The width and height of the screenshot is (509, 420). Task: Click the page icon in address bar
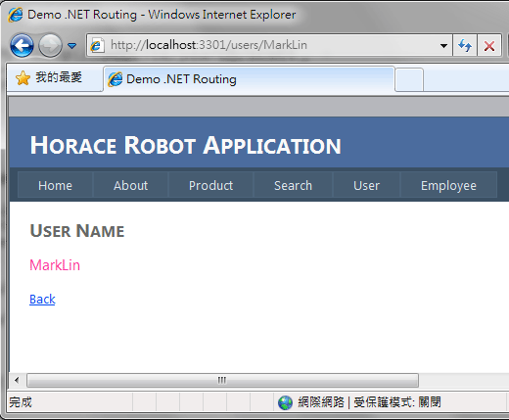pos(97,45)
